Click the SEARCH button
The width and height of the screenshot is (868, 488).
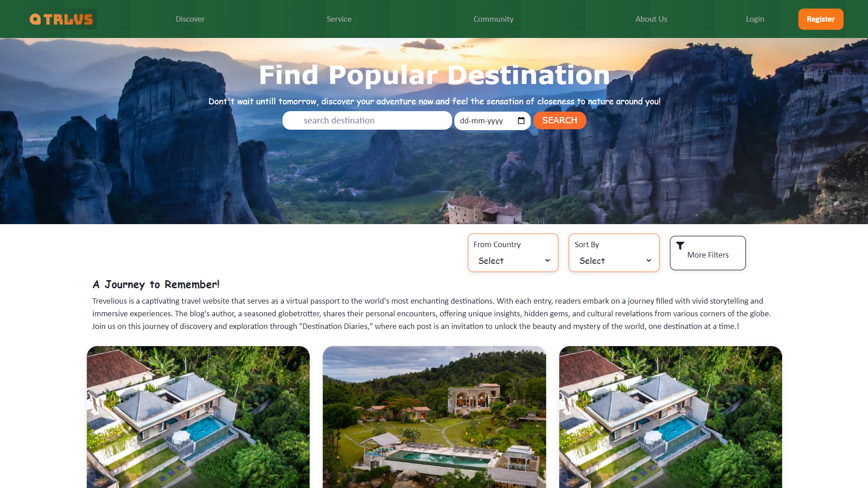(560, 120)
